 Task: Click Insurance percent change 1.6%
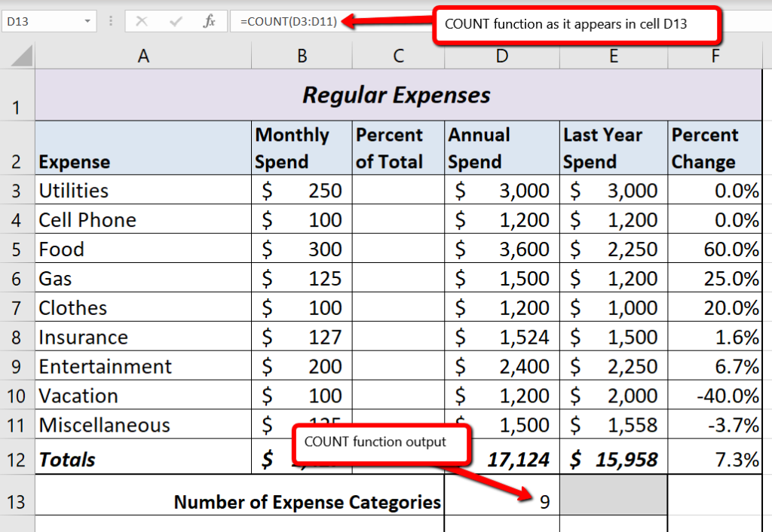pos(715,337)
